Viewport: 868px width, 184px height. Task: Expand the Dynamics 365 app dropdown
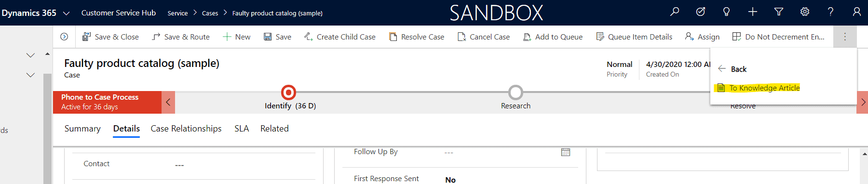[67, 13]
